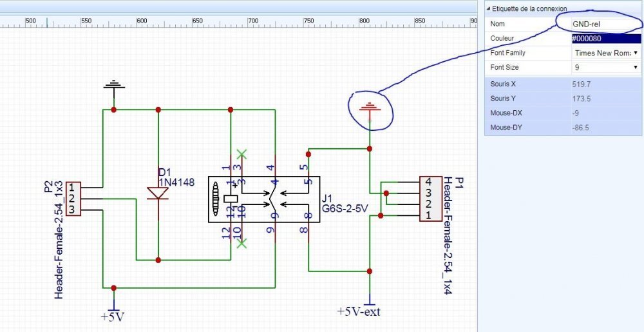
Task: Select the P2 3-pin header connector
Action: (73, 199)
